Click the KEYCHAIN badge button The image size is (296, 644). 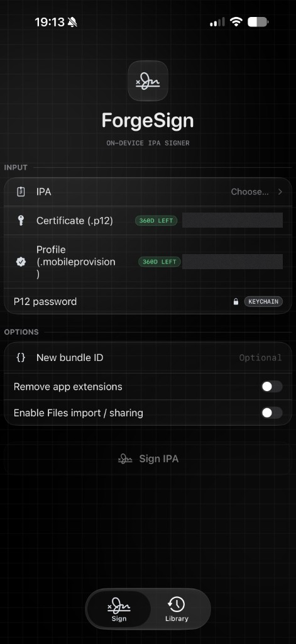[x=263, y=301]
